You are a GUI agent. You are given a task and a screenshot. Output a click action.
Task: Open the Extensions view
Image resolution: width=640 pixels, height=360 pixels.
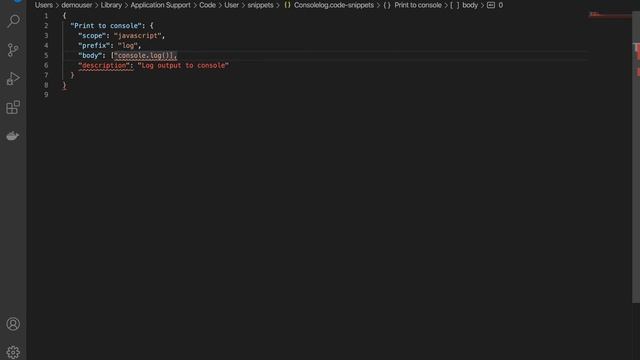pos(13,107)
